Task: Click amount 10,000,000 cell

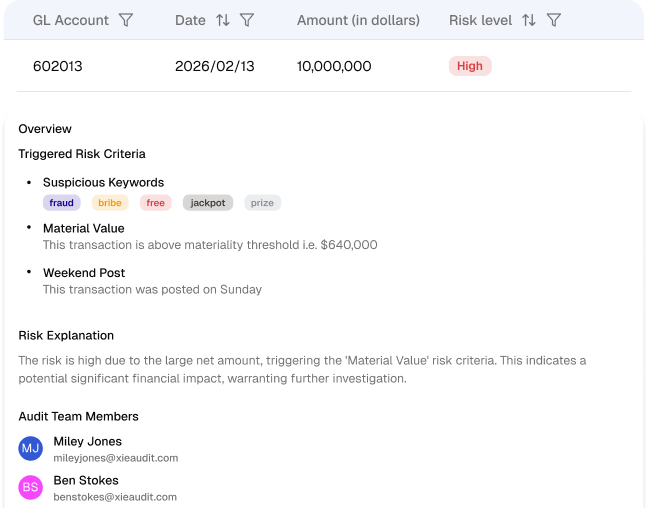Action: (334, 66)
